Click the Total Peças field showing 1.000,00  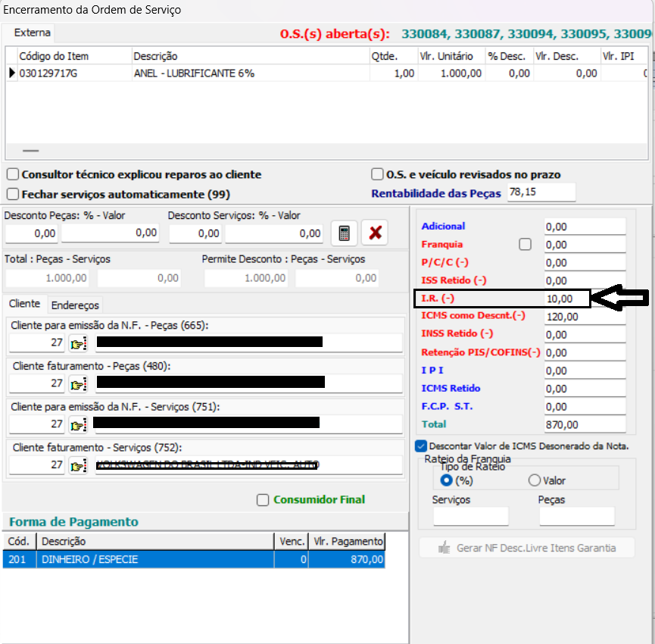pos(47,278)
